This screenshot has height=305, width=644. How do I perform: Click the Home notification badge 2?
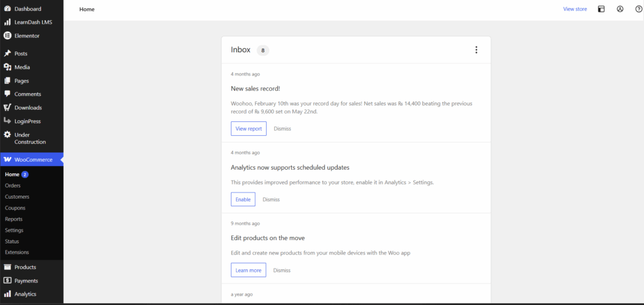click(25, 174)
